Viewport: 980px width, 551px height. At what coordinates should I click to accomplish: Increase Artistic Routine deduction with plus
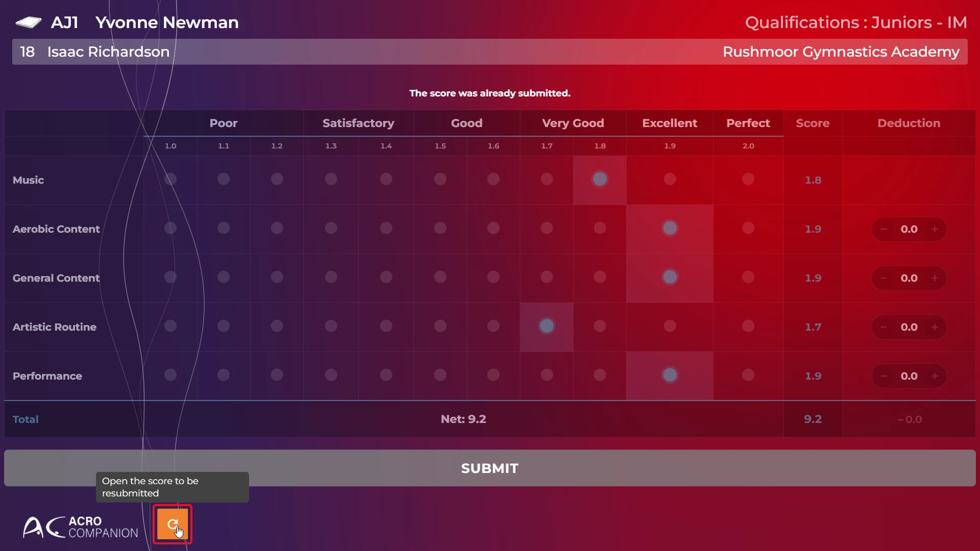935,327
